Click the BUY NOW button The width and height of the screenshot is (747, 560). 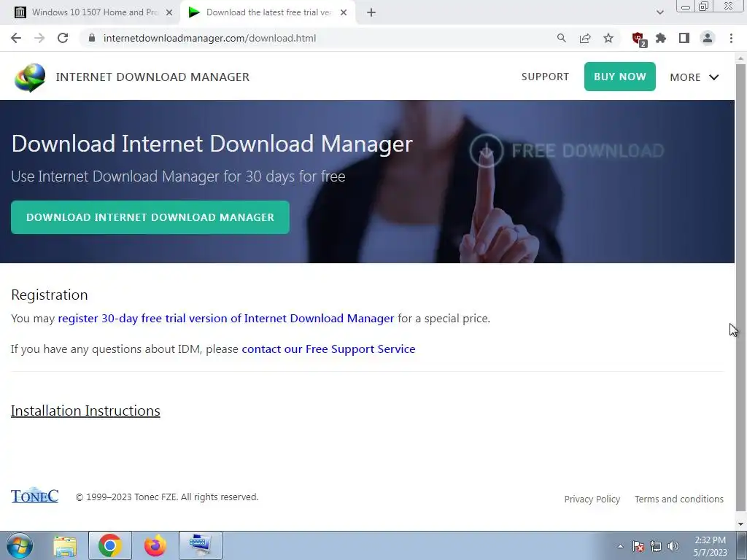620,77
